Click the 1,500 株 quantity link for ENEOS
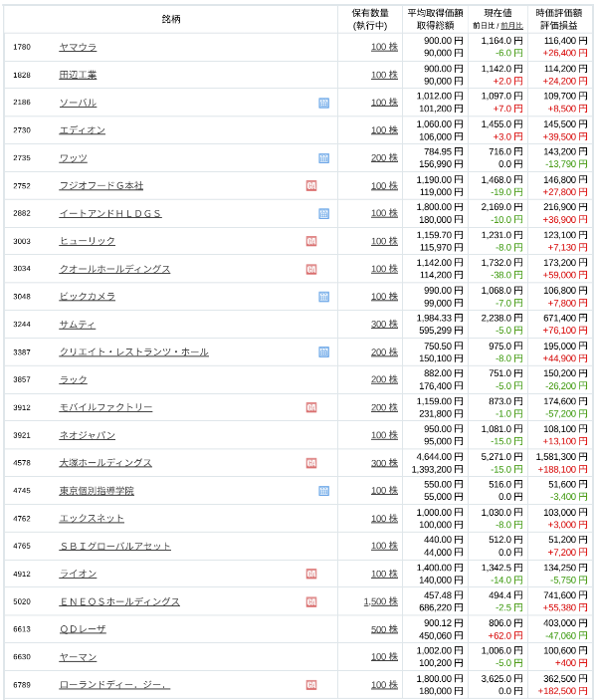The height and width of the screenshot is (700, 597). (381, 601)
